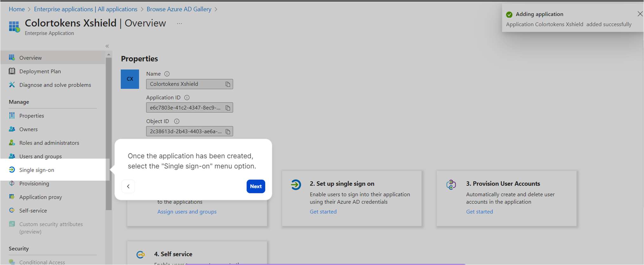
Task: Click Get started under Provision User Accounts
Action: 479,212
